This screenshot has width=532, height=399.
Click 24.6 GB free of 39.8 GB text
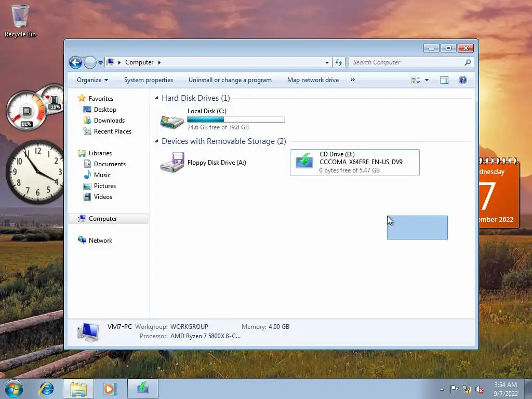tap(218, 127)
